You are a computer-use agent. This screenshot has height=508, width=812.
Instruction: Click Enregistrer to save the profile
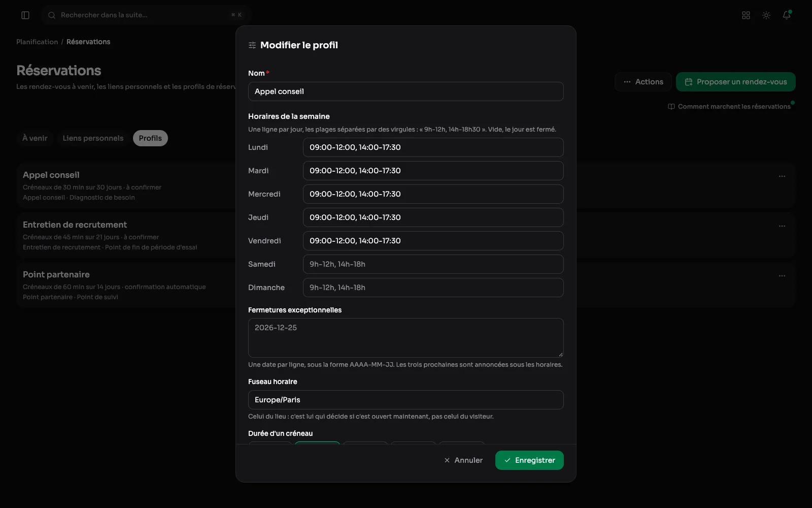click(529, 460)
